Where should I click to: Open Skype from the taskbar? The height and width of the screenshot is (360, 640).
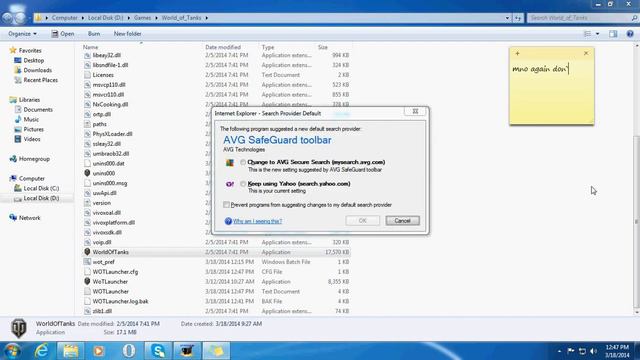point(158,351)
